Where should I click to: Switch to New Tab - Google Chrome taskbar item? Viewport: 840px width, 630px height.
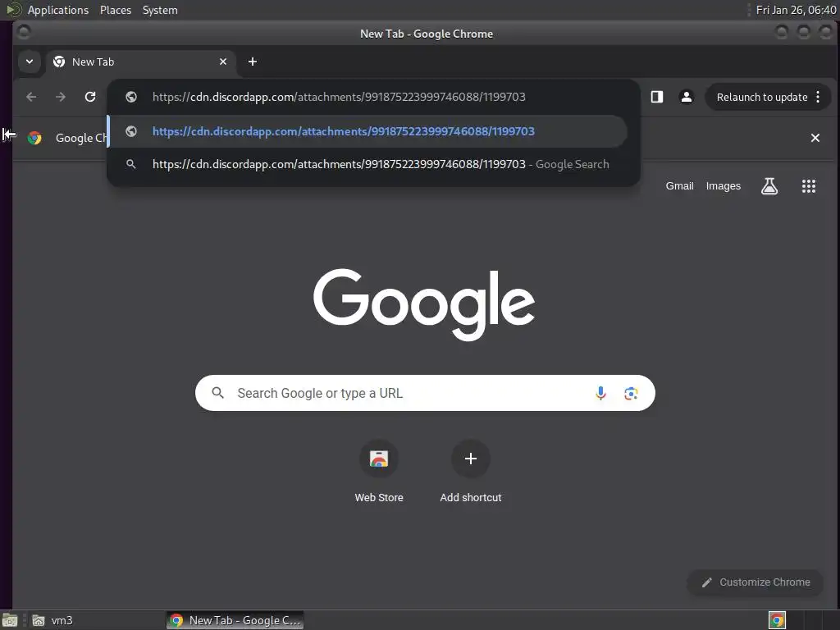coord(235,620)
